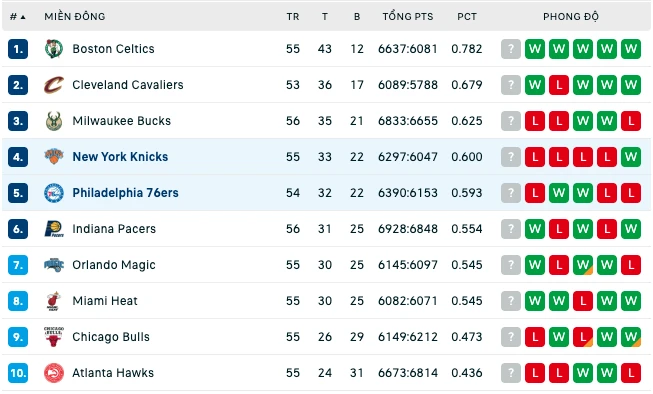Click the Miami Heat logo
This screenshot has height=394, width=653.
pos(54,301)
